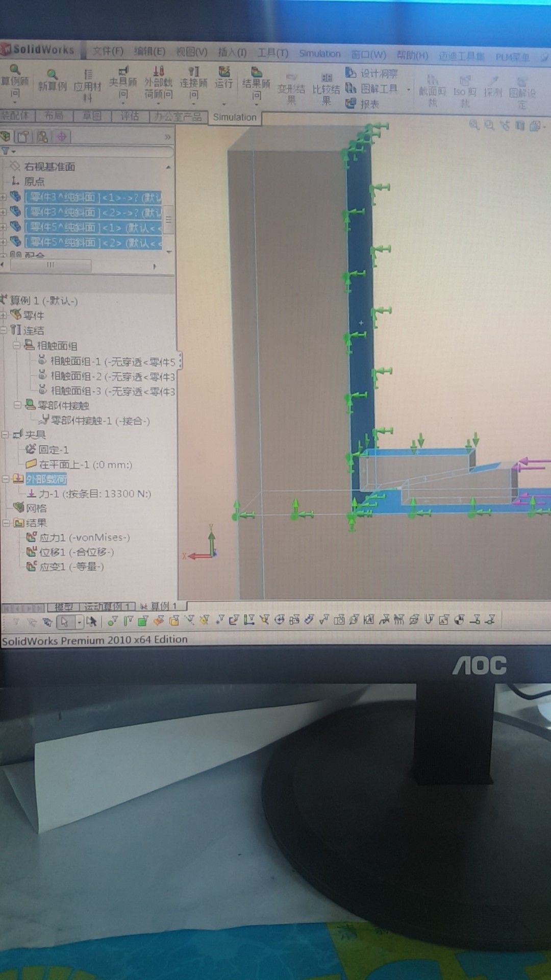Collapse the 连结 connections node

tap(4, 330)
